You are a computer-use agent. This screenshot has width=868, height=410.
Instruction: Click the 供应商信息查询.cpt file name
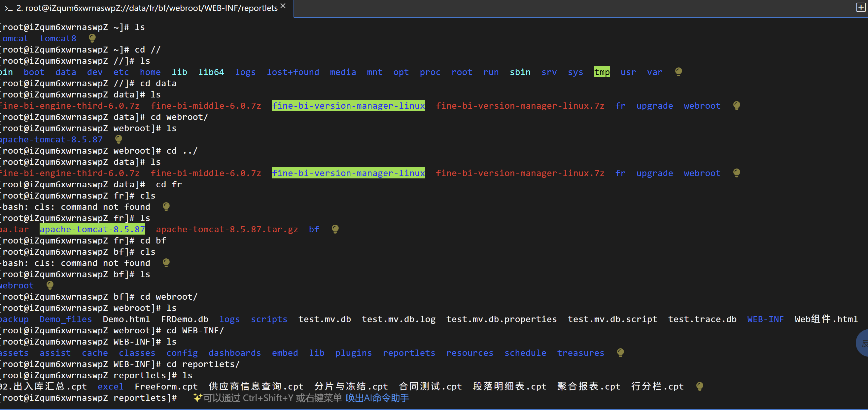pos(256,387)
